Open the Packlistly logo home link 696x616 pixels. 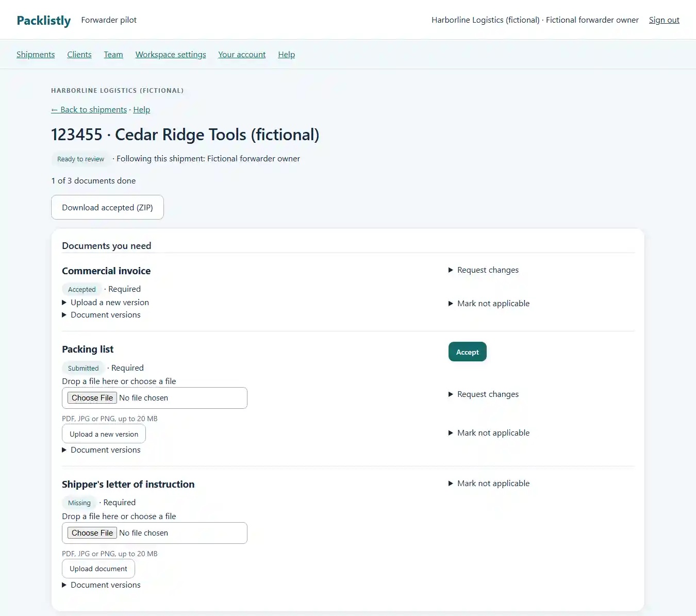(x=44, y=20)
